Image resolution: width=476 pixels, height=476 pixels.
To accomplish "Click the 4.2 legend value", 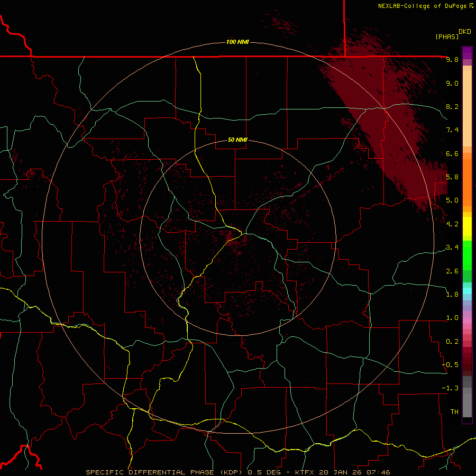I will pos(452,224).
